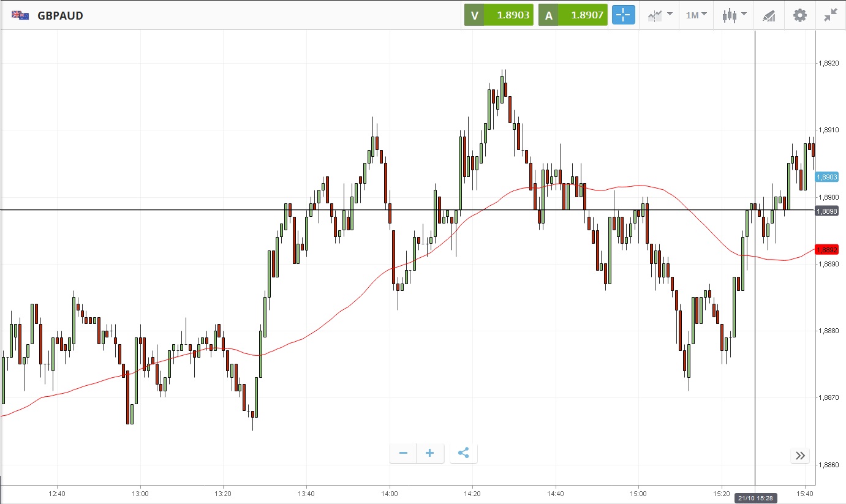Click the 1,8920 price axis label
Viewport: 846px width, 504px height.
click(828, 63)
